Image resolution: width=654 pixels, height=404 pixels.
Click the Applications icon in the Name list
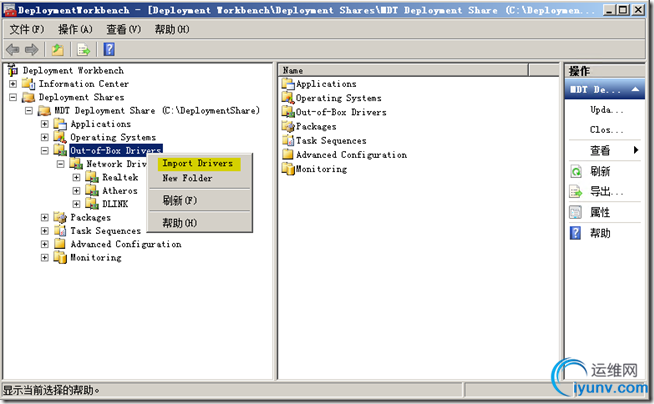pyautogui.click(x=288, y=84)
